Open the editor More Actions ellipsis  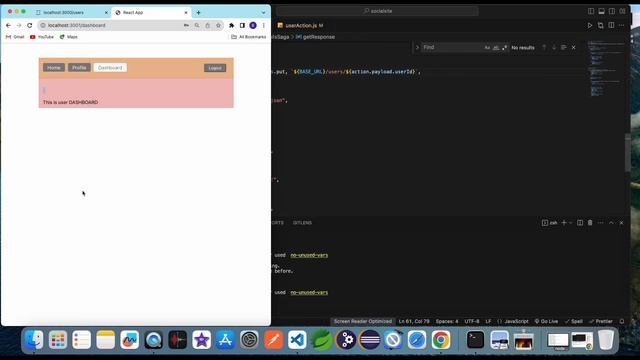pos(622,25)
